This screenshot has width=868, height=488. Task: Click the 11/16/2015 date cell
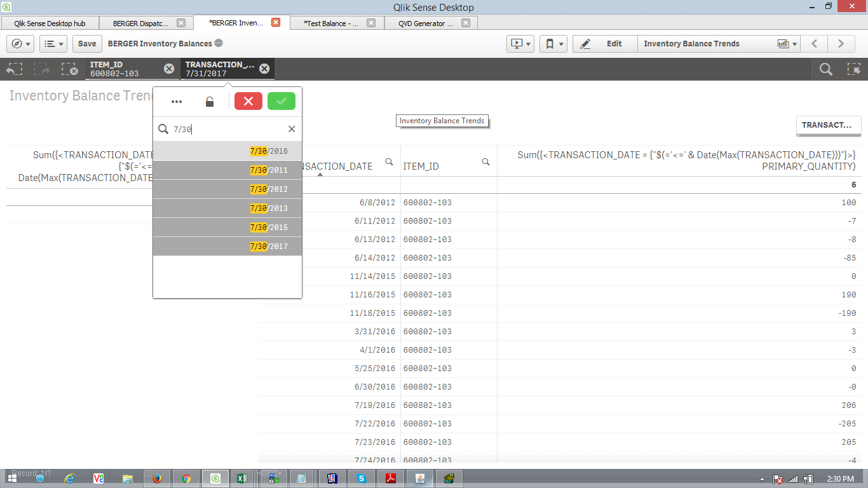372,295
